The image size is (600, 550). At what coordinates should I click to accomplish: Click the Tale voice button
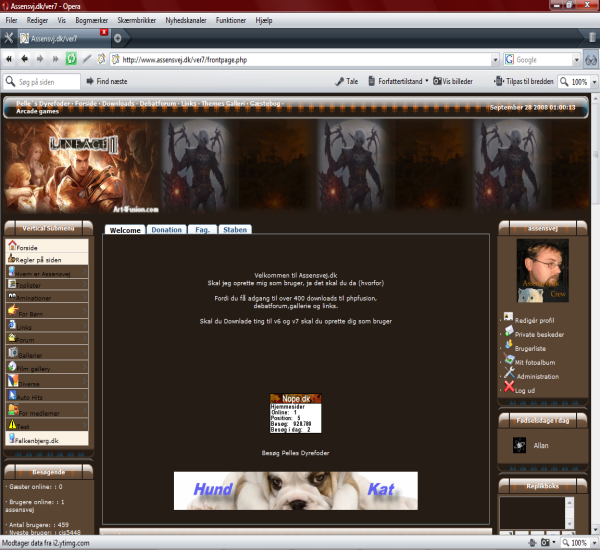[347, 81]
